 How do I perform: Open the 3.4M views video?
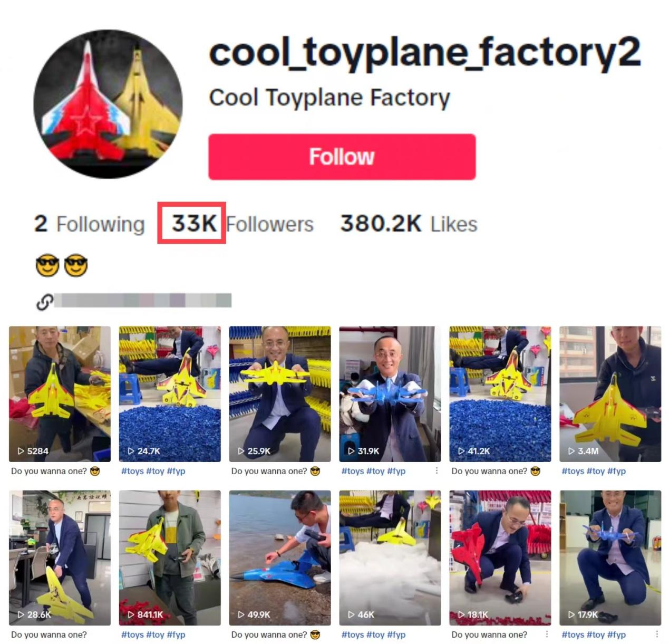[610, 394]
